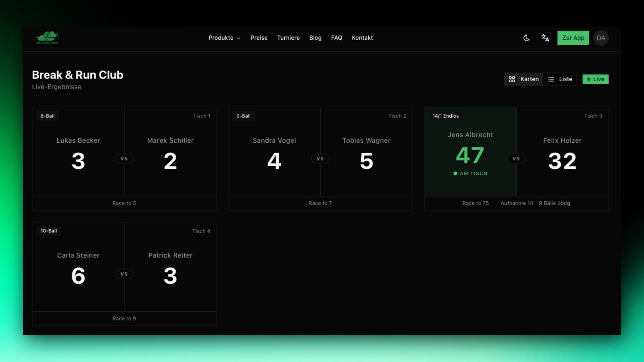Switch to Karten view
Viewport: 644px width, 362px height.
click(524, 79)
